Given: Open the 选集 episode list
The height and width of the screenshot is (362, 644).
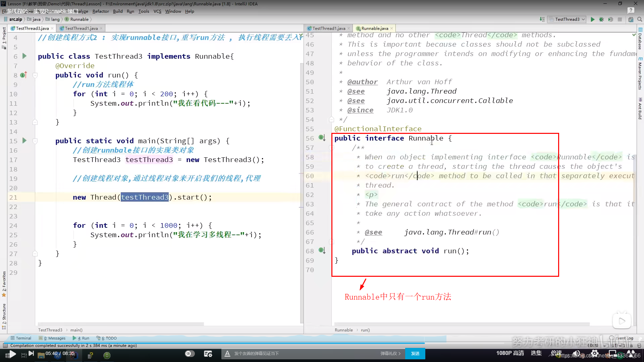Looking at the screenshot, I should click(x=536, y=353).
